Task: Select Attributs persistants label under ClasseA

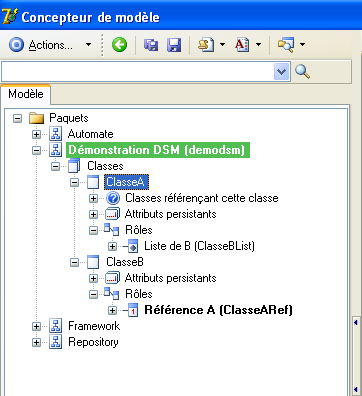Action: tap(170, 214)
